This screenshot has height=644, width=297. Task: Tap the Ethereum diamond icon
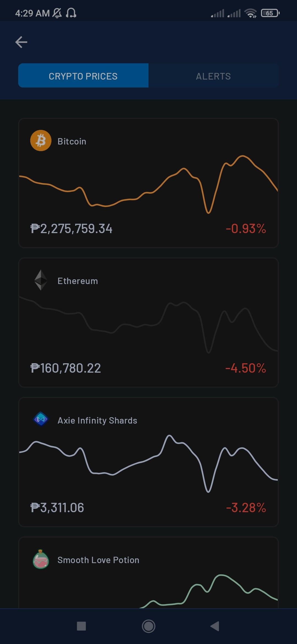41,280
